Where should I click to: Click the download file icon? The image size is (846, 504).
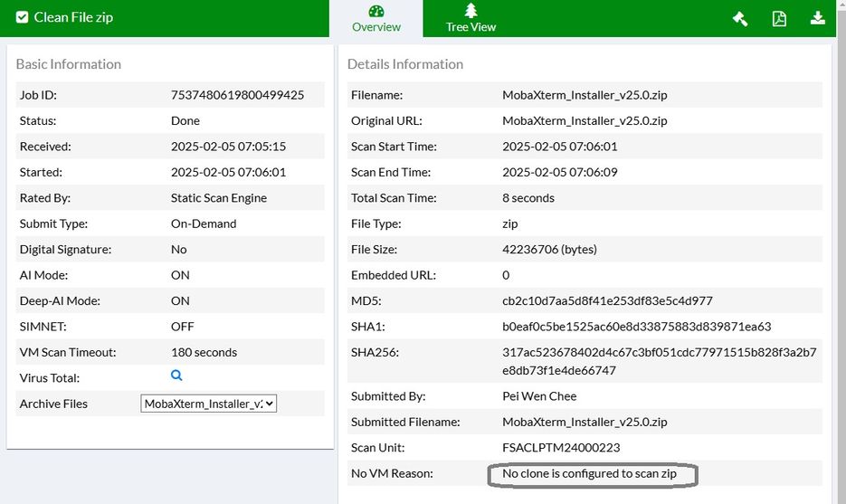[818, 18]
